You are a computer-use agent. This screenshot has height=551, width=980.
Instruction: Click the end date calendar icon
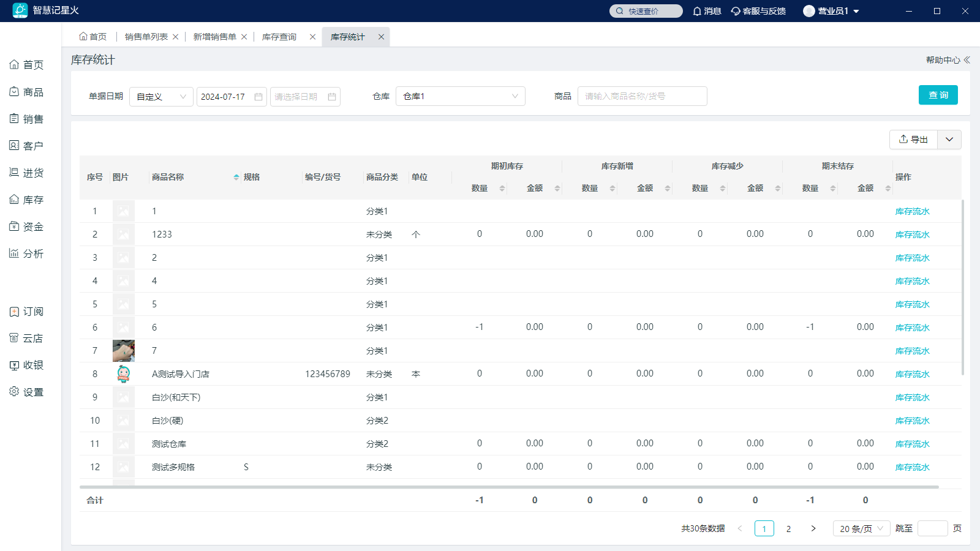click(332, 97)
